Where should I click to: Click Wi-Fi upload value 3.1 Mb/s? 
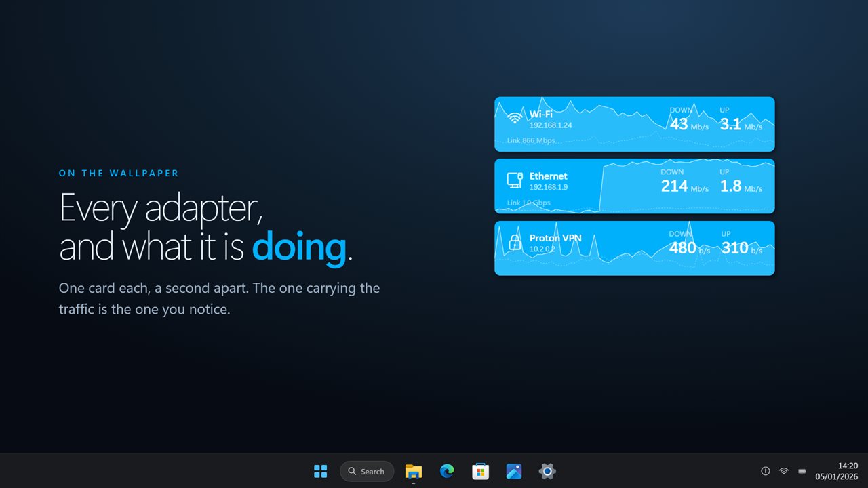(x=741, y=125)
